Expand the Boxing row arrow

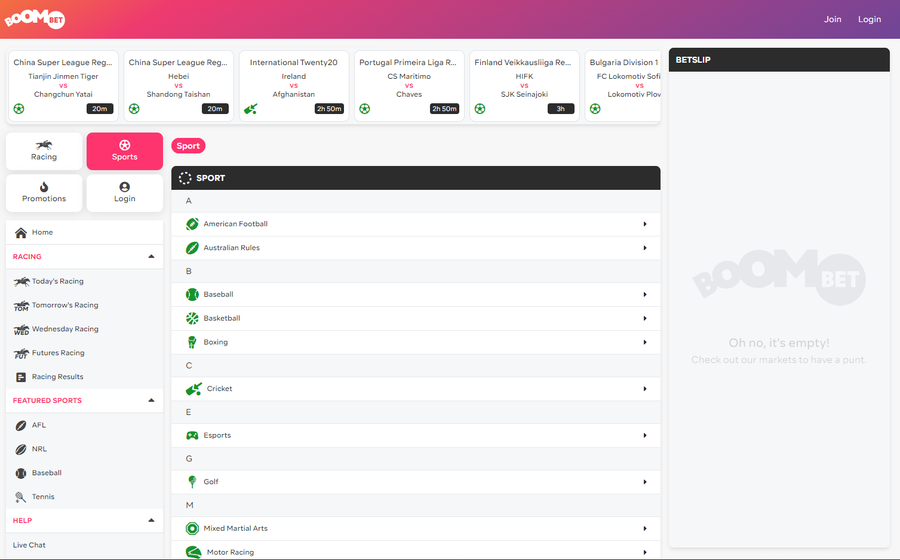645,342
